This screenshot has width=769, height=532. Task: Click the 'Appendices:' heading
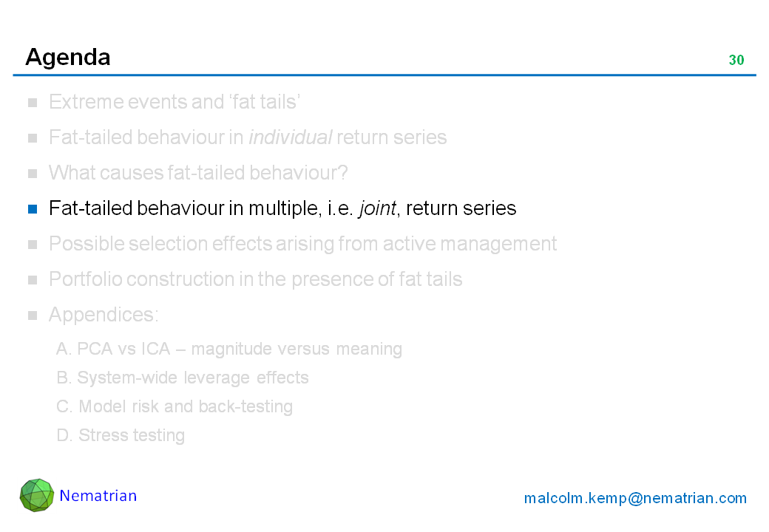(x=104, y=315)
